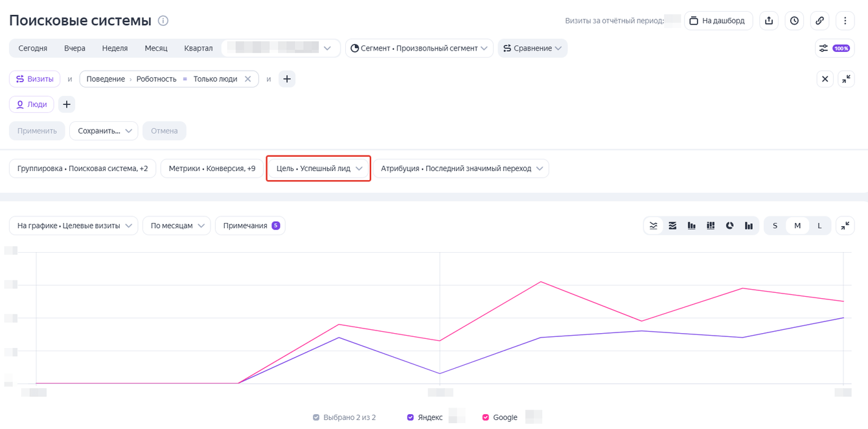Collapse the chart with arrows icon

pyautogui.click(x=845, y=226)
